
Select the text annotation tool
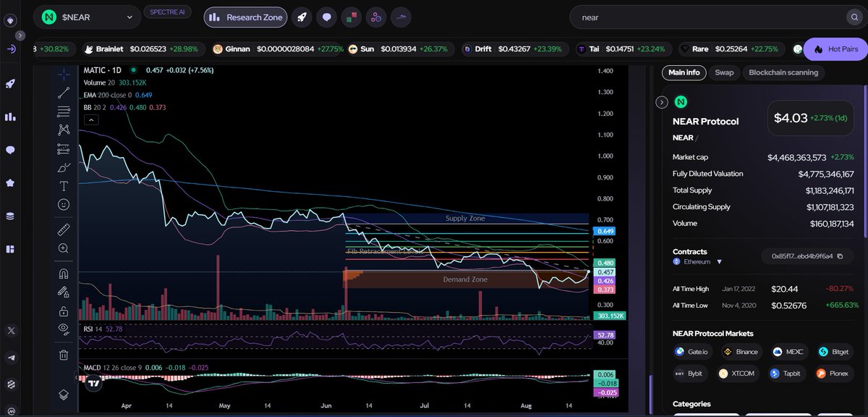click(64, 186)
